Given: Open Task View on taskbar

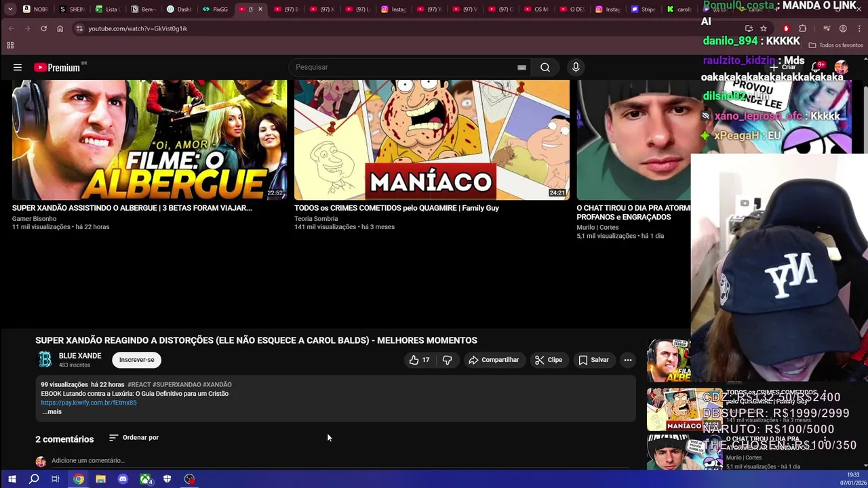Looking at the screenshot, I should click(56, 479).
